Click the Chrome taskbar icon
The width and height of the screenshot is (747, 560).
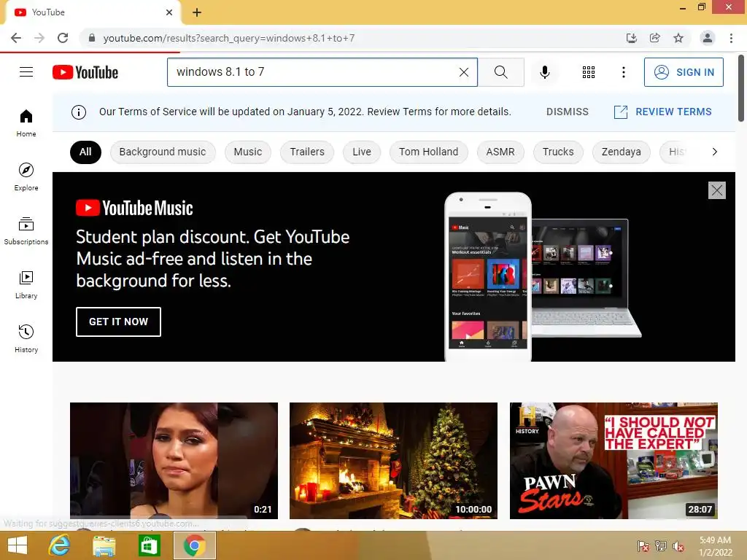tap(194, 545)
